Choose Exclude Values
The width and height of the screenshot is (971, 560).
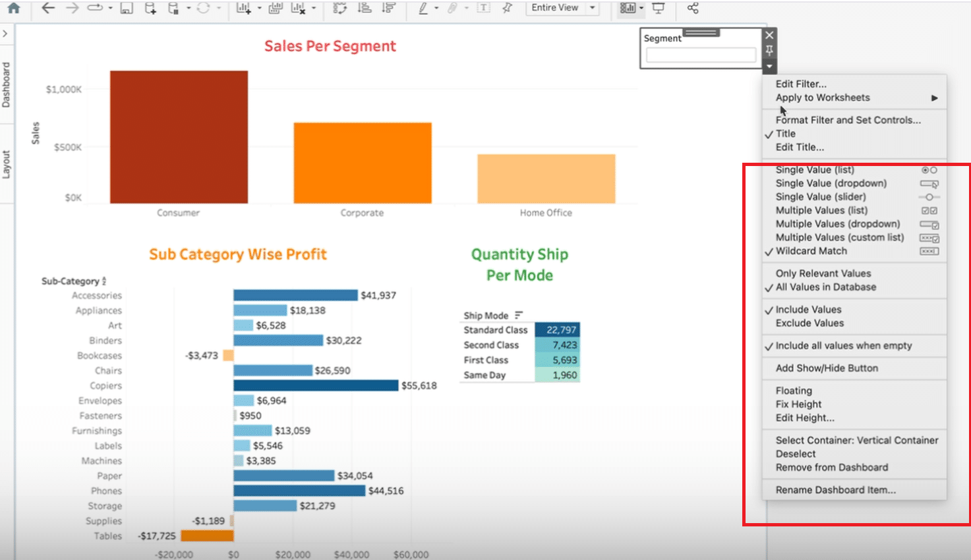tap(809, 323)
